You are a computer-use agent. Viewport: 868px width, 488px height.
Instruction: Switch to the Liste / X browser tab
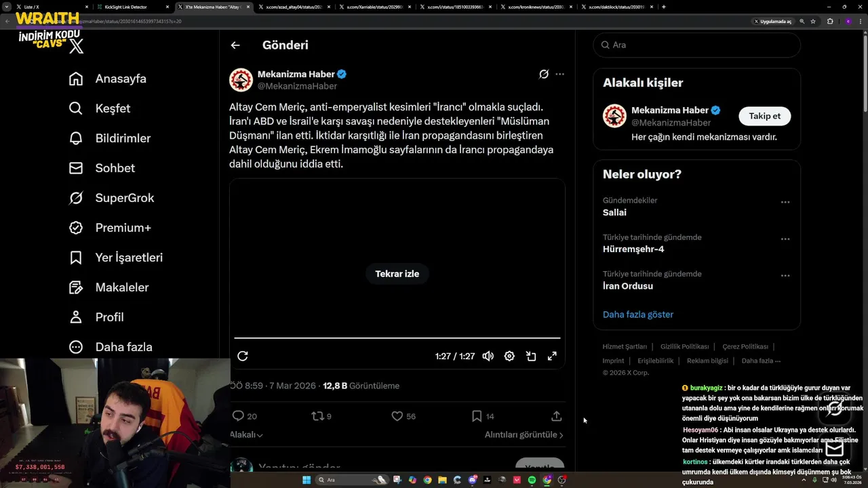click(51, 7)
